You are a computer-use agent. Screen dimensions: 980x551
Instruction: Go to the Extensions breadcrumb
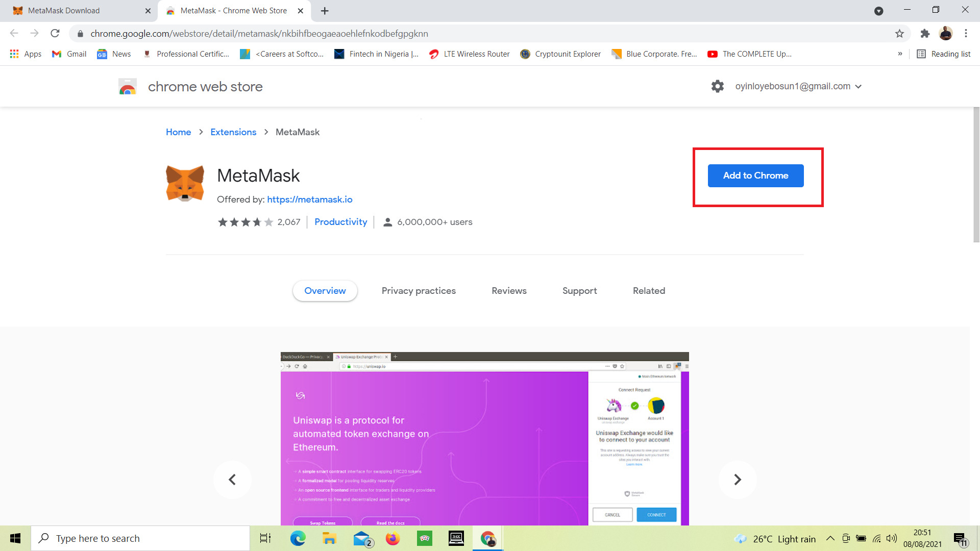[x=233, y=132]
